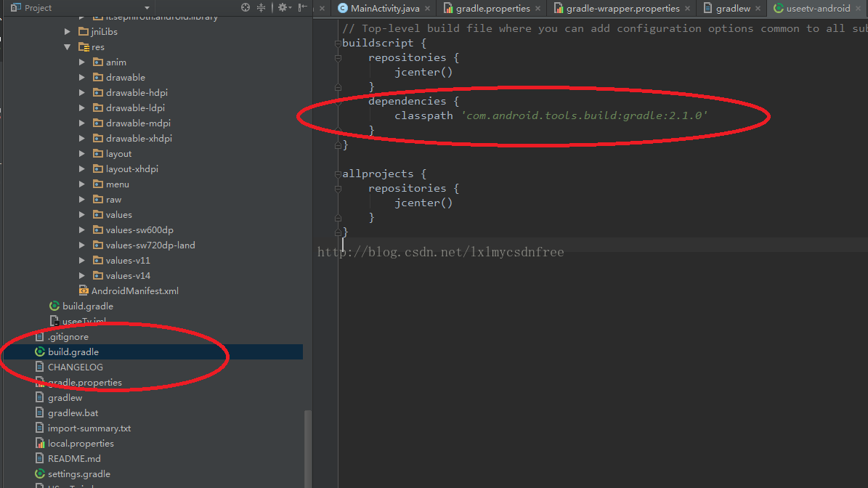This screenshot has width=868, height=488.
Task: Click the drawable-mdpi folder icon
Action: (98, 123)
